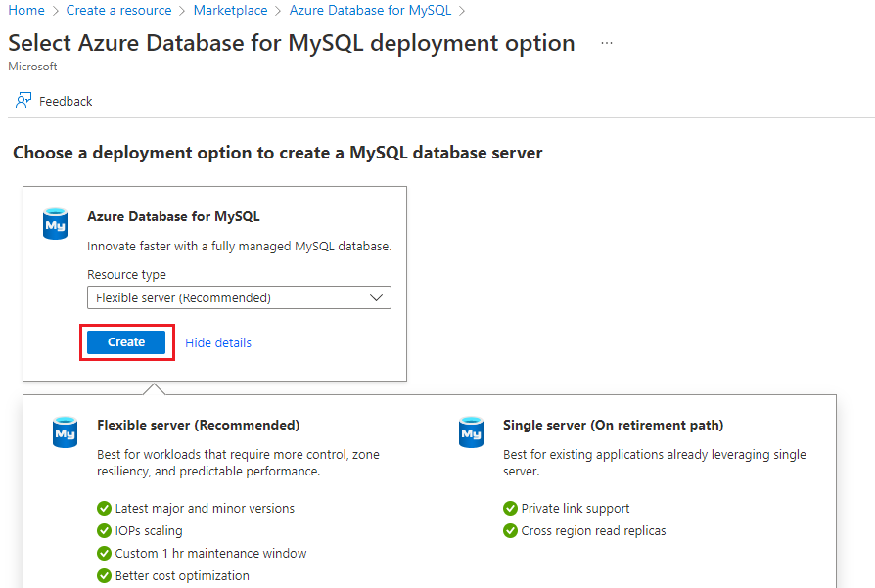Click green check beside Custom 1 hr maintenance window
This screenshot has height=588, width=875.
point(104,554)
